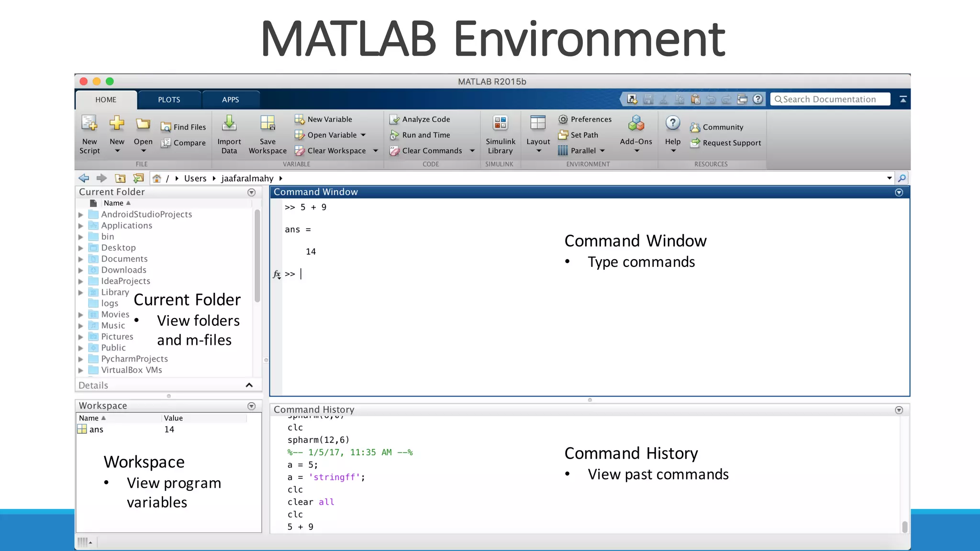Open the Simulink Library

[x=501, y=135]
